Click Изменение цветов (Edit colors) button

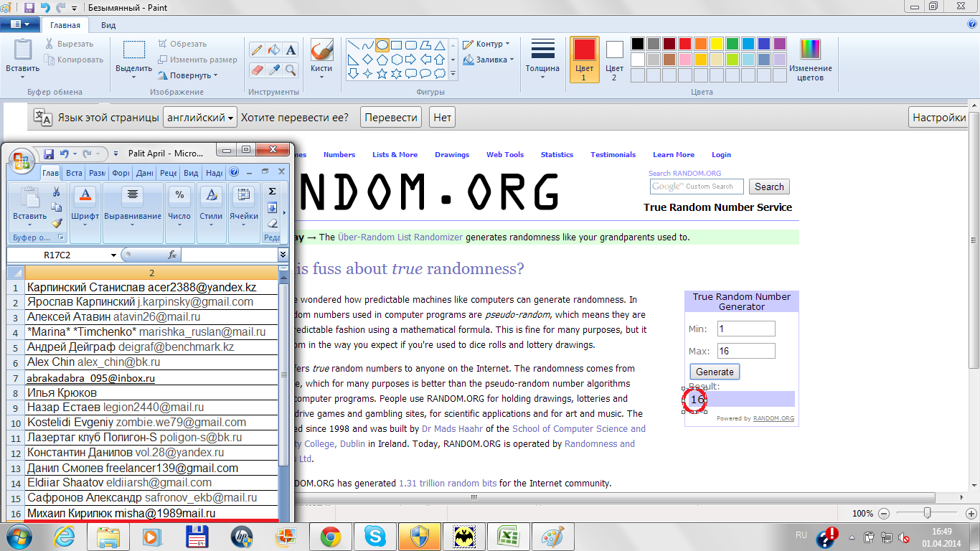[811, 60]
